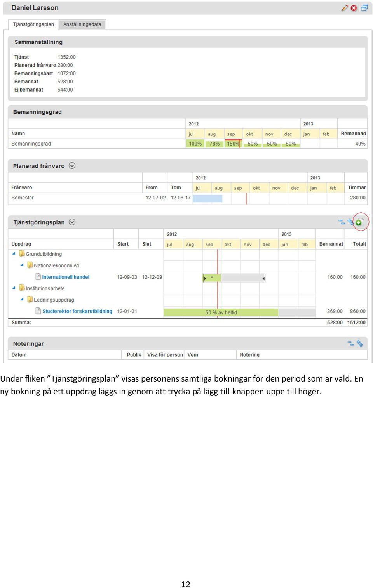Screen dimensions: 373x588
Task: Click the 12-12-09 end date cell
Action: 152,277
